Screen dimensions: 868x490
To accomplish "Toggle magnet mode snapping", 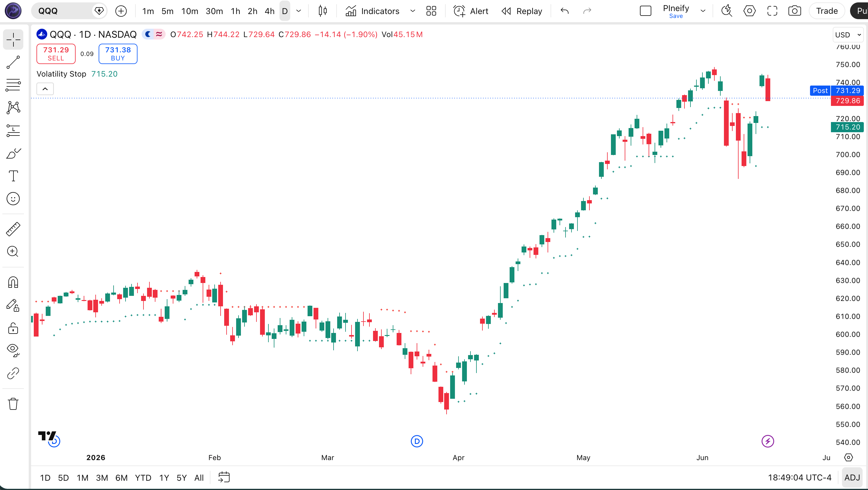I will click(13, 282).
